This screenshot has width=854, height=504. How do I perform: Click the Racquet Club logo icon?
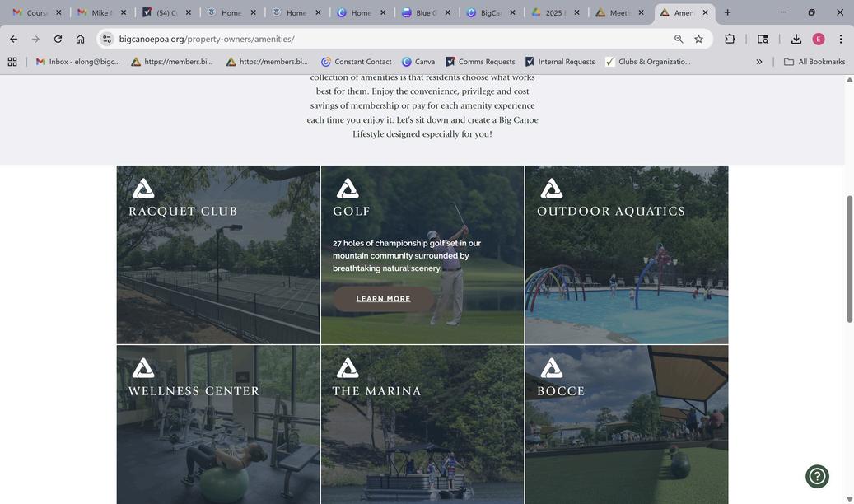143,188
